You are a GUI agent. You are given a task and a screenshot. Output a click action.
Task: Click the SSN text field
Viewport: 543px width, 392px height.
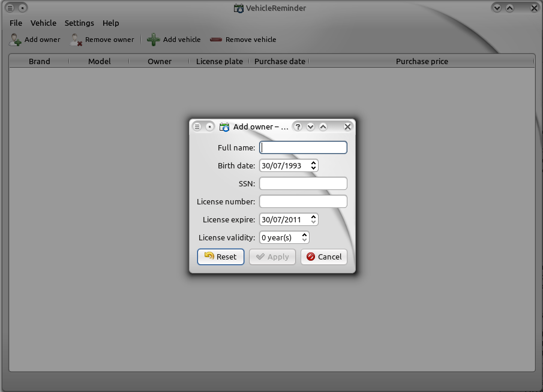[x=303, y=184]
